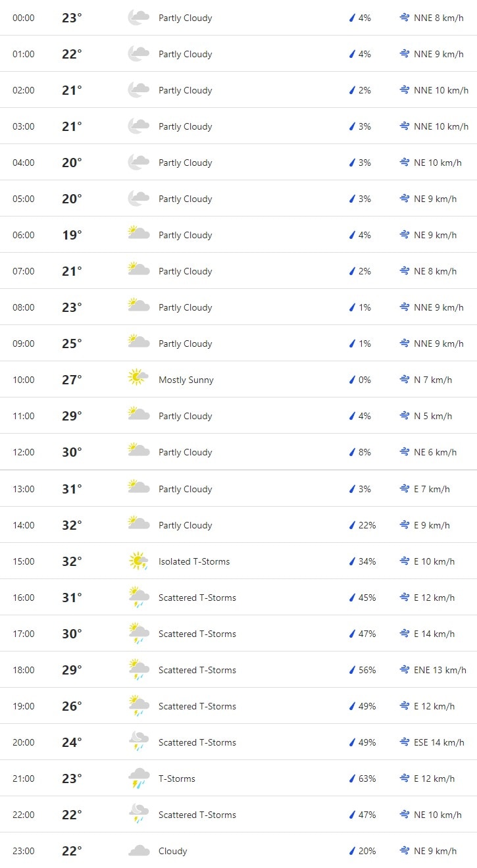Click the Mostly Sunny condition label
The image size is (477, 868).
(186, 380)
